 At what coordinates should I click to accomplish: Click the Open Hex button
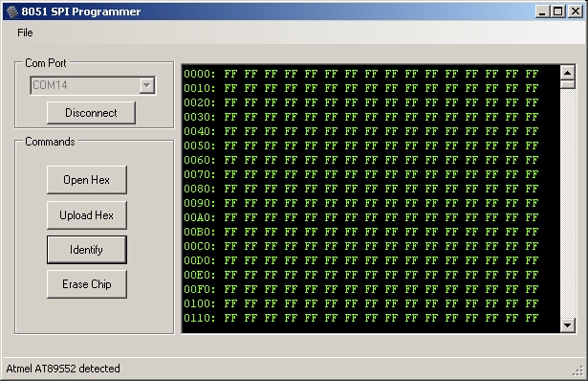tap(87, 180)
